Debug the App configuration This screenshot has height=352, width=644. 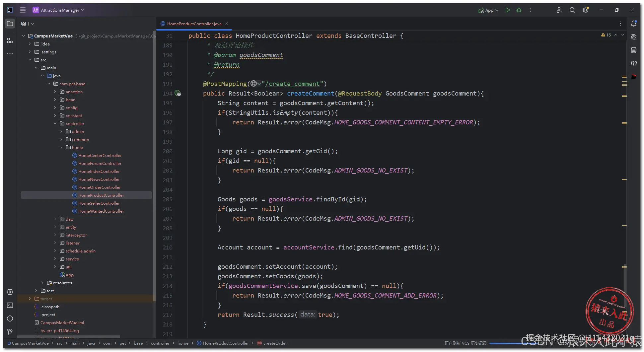click(519, 10)
